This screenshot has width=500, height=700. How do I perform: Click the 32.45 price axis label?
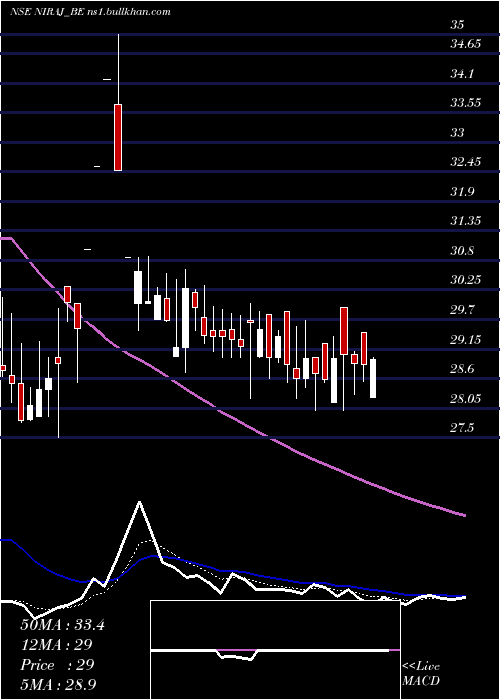[x=466, y=162]
